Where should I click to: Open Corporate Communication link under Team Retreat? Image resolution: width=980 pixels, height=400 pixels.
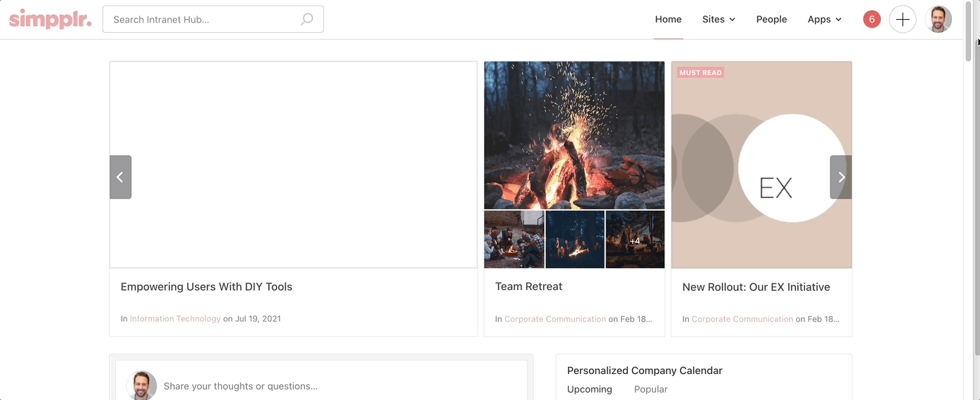click(x=555, y=319)
